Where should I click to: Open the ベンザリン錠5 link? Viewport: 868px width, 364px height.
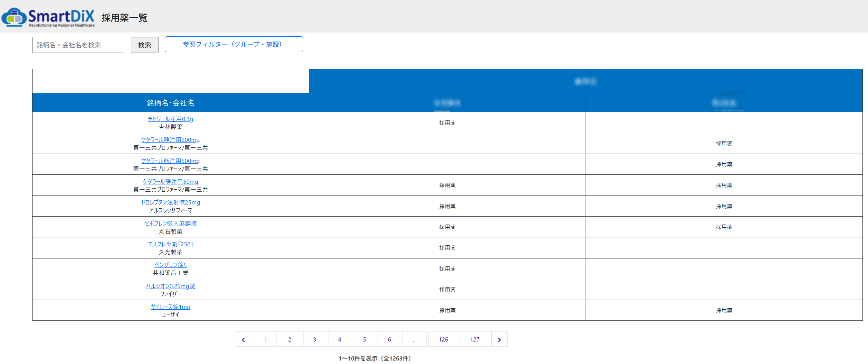171,265
